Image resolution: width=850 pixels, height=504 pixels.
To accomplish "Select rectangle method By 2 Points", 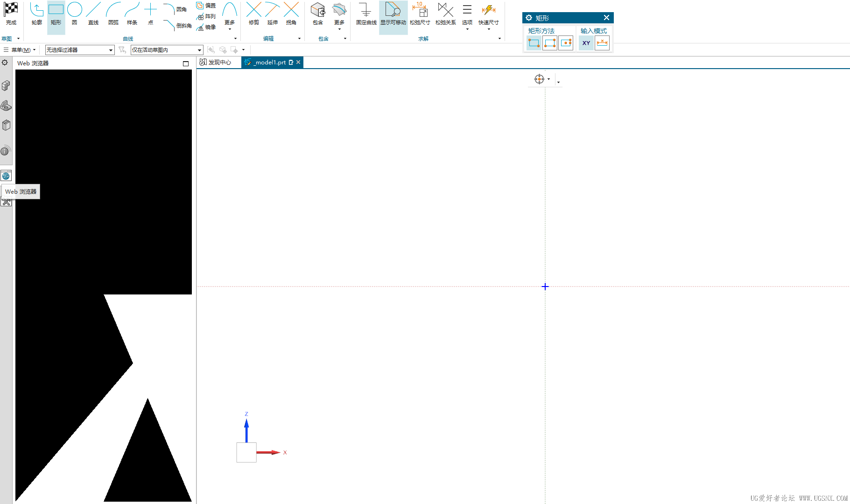I will pos(534,43).
